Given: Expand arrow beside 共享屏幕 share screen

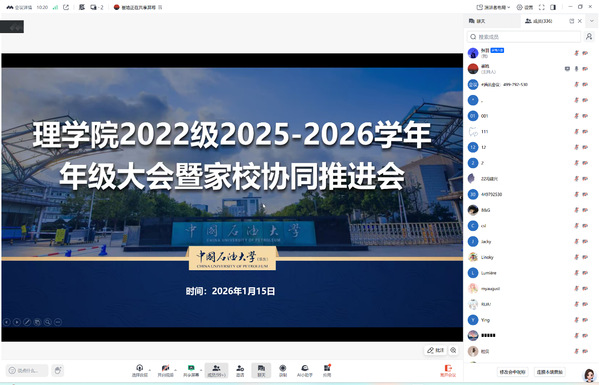Looking at the screenshot, I should point(201,370).
